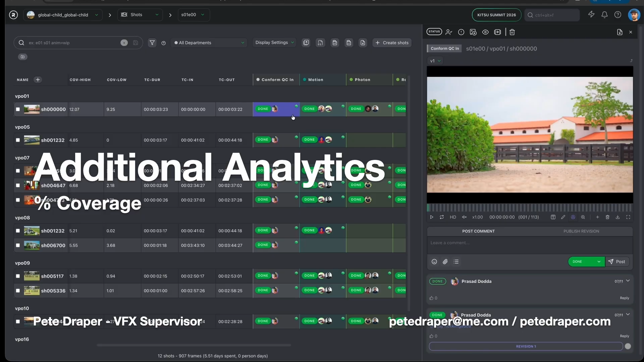This screenshot has width=644, height=362.
Task: Toggle fullscreen on the preview player
Action: click(628, 217)
